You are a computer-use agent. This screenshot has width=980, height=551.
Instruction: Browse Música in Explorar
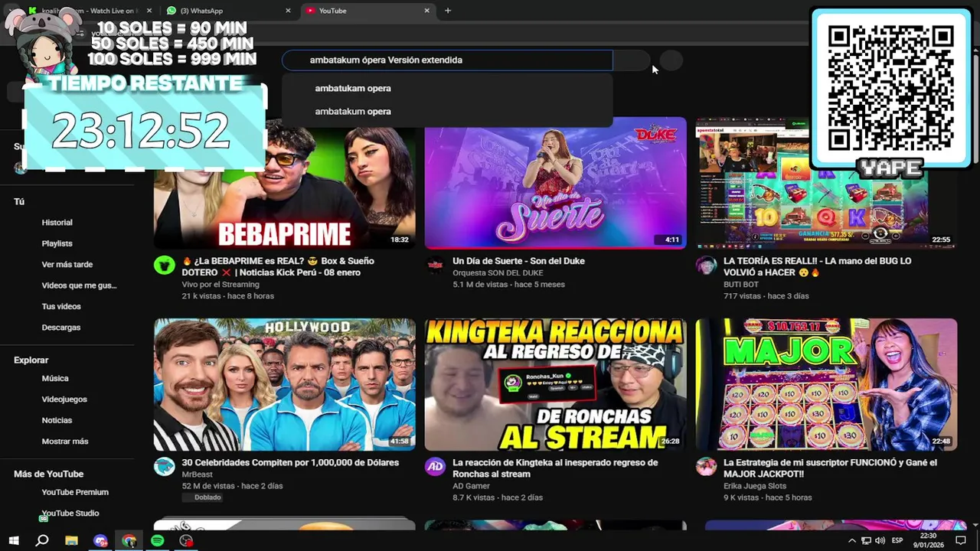click(x=54, y=378)
